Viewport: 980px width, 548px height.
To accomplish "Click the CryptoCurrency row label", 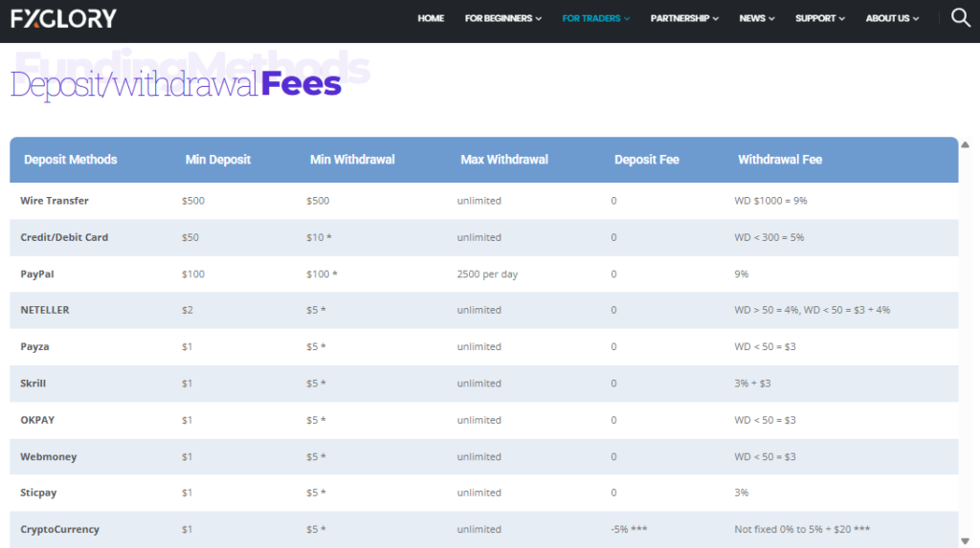I will point(59,529).
